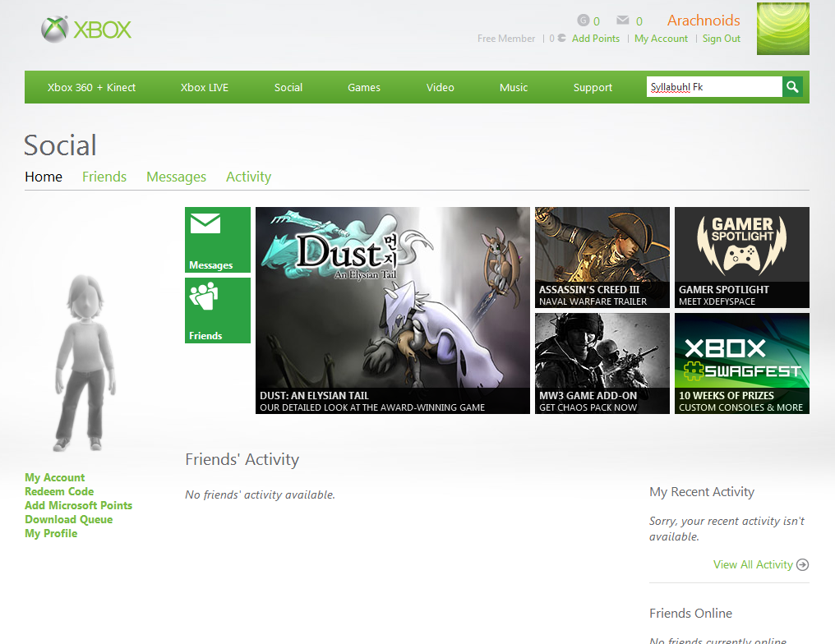Switch to the Messages tab
Screen dimensions: 835x644
[x=176, y=177]
